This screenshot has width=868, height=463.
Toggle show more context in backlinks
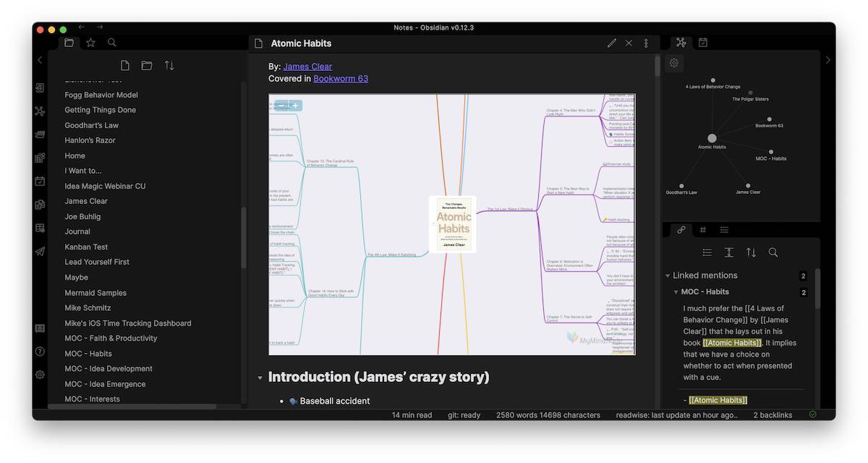point(729,252)
